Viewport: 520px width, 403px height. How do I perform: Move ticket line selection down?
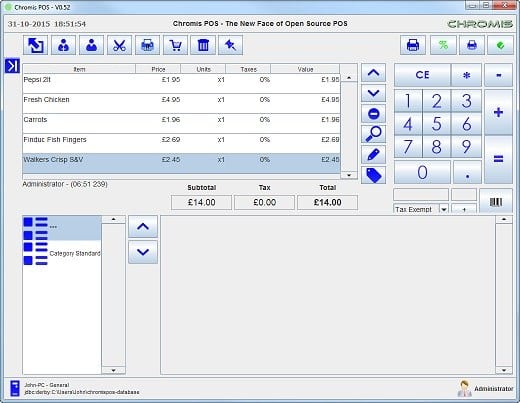373,93
